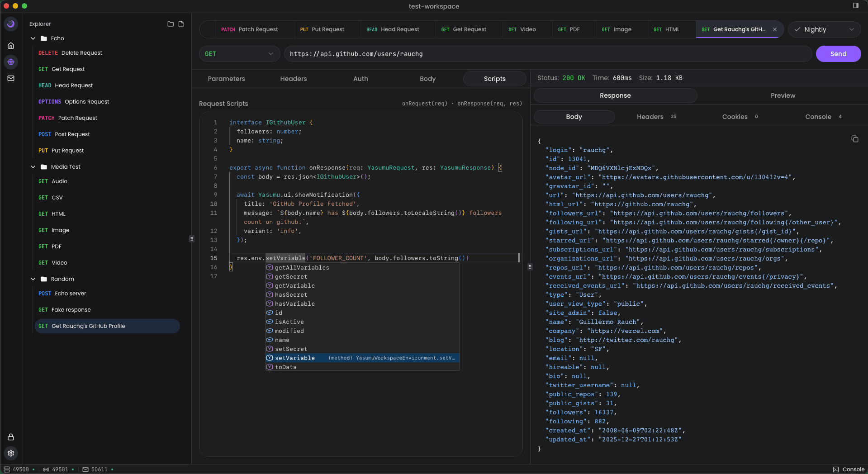The image size is (868, 474).
Task: Click the Send button
Action: point(838,54)
